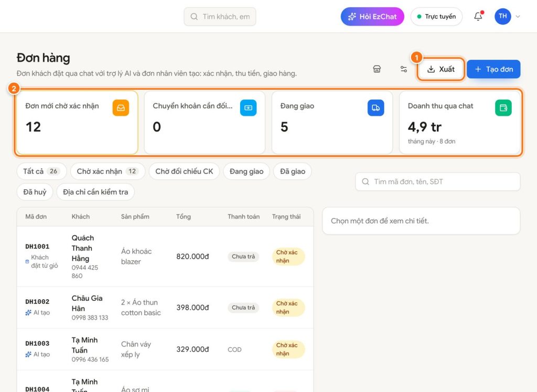The height and width of the screenshot is (392, 537).
Task: Click the Thanh toán column header
Action: pyautogui.click(x=243, y=217)
